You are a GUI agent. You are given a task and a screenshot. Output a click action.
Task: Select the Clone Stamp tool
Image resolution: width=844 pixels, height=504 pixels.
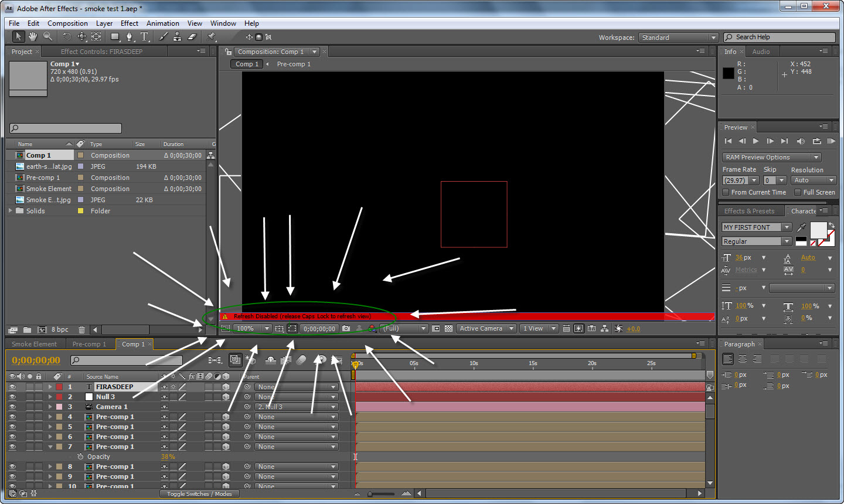[x=177, y=36]
